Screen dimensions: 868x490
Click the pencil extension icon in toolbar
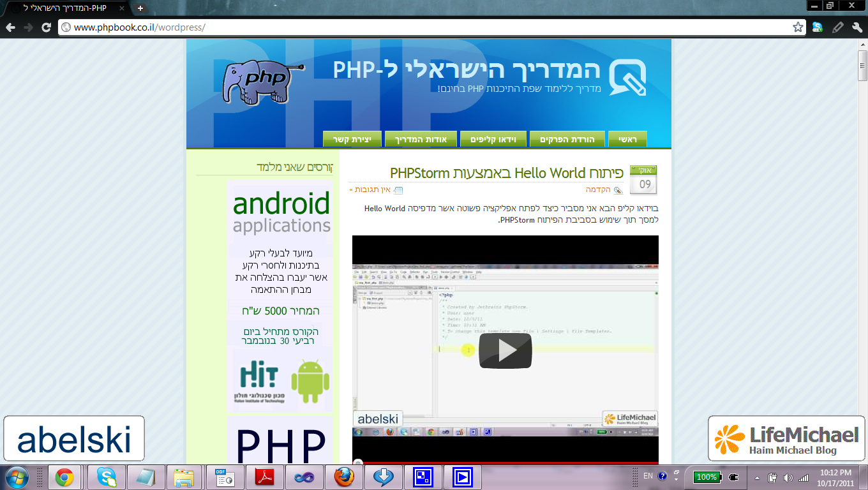coord(837,27)
